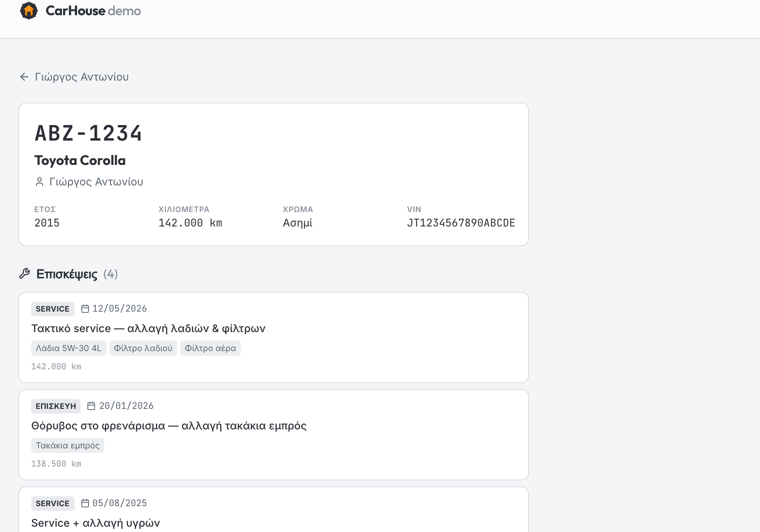Open visit Θόρυβος στο φρενάρισμα
Image resolution: width=760 pixels, height=532 pixels.
pyautogui.click(x=274, y=435)
